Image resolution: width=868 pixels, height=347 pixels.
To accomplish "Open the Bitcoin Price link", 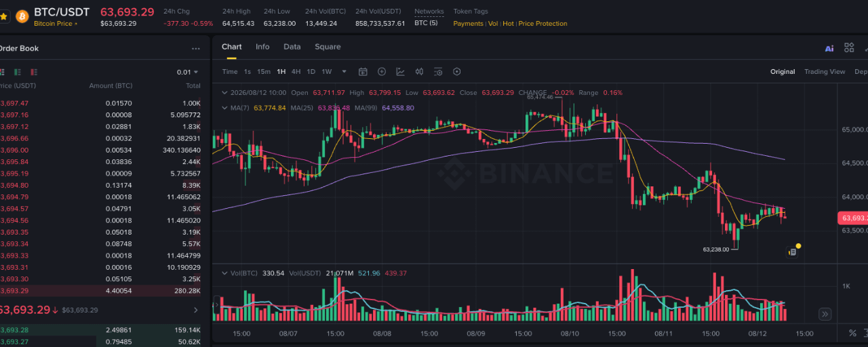I will tap(56, 24).
